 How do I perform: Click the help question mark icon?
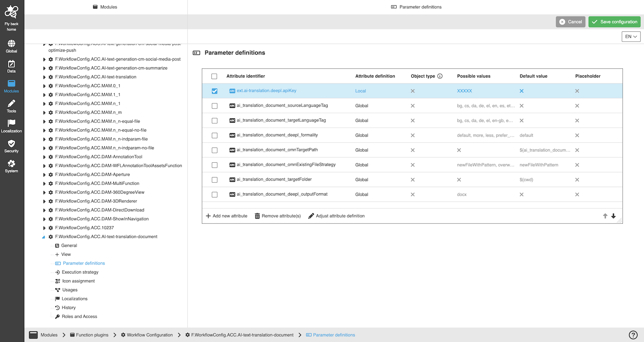633,335
